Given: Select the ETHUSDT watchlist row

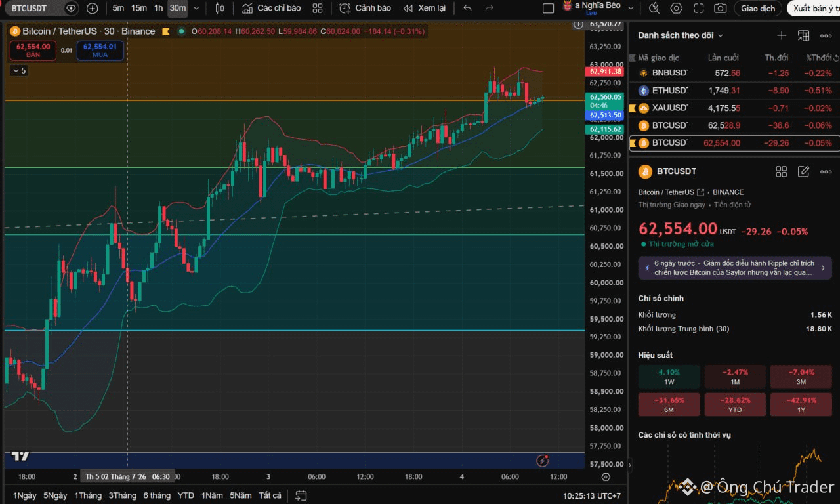Looking at the screenshot, I should pyautogui.click(x=734, y=91).
